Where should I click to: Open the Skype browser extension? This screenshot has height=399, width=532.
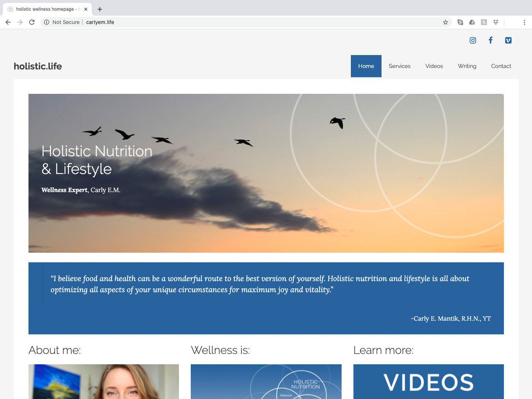[x=460, y=22]
